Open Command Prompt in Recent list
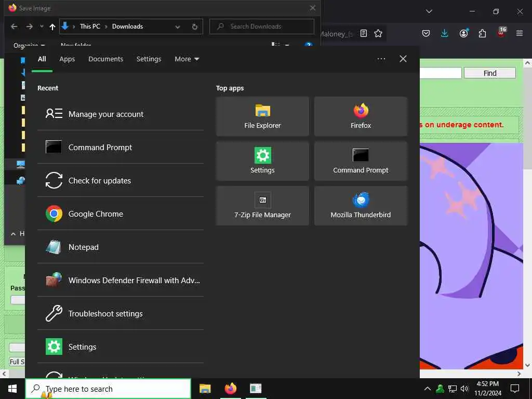Viewport: 532px width, 399px height. 121,147
